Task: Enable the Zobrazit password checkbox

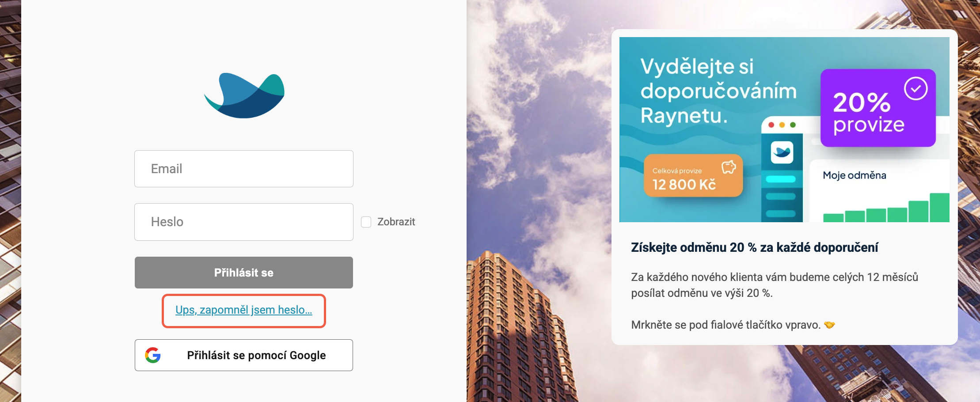Action: (366, 222)
